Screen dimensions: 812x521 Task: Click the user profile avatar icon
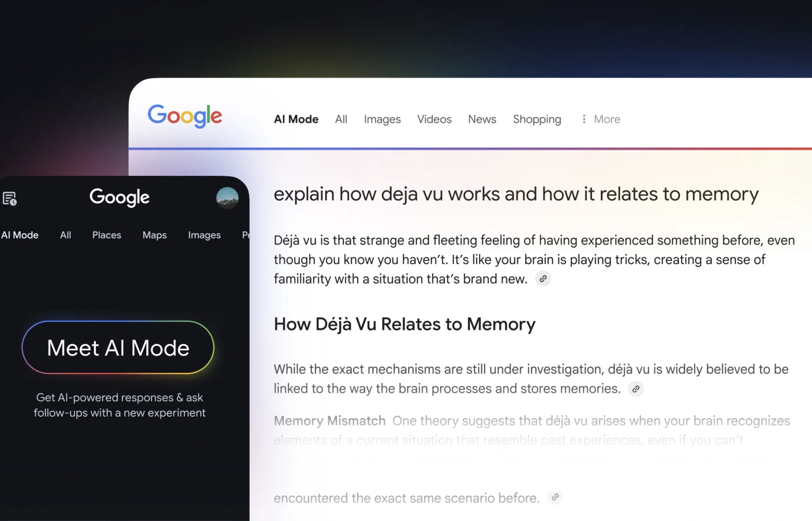(x=227, y=197)
